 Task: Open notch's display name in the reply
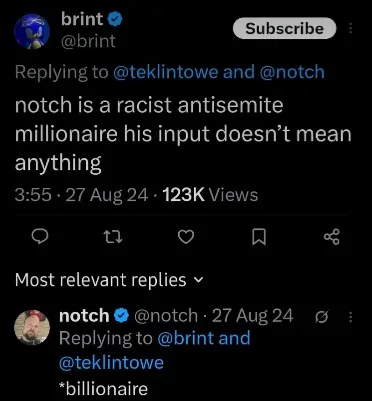click(x=84, y=316)
